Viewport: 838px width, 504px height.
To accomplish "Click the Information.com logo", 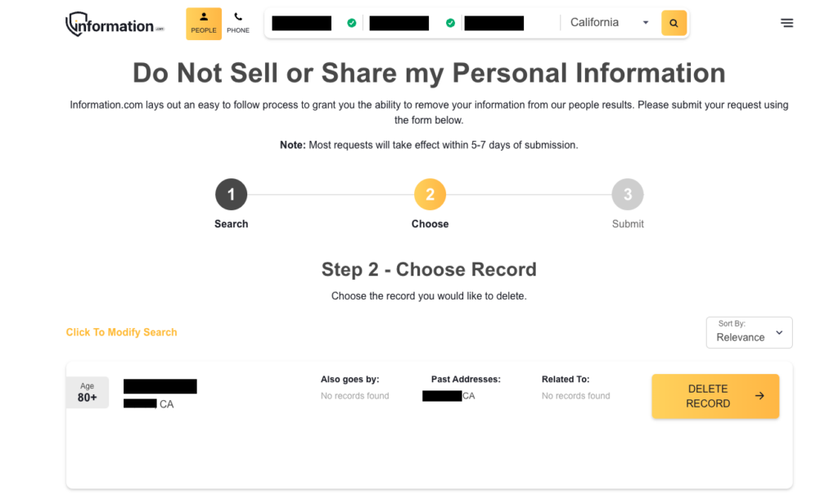I will [x=114, y=23].
